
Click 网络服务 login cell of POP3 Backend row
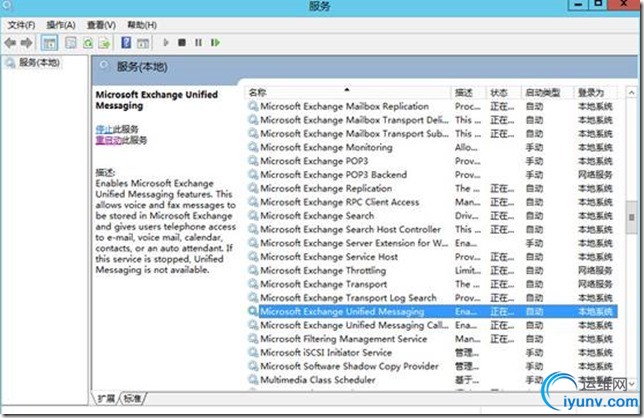click(x=596, y=175)
